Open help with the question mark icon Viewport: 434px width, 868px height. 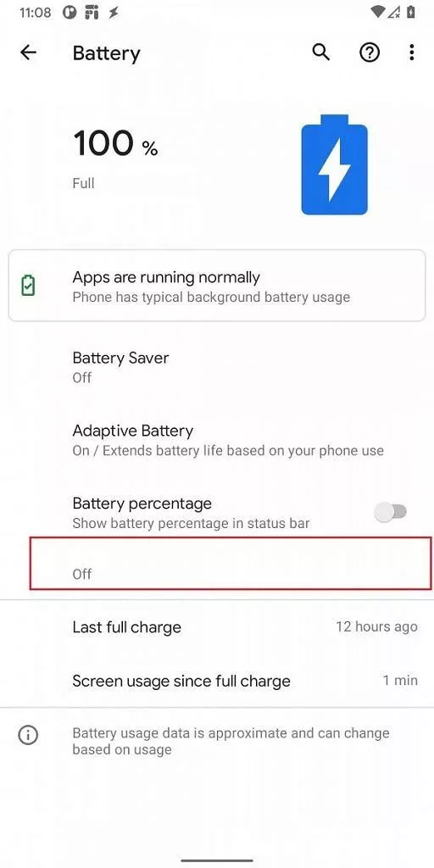(370, 53)
